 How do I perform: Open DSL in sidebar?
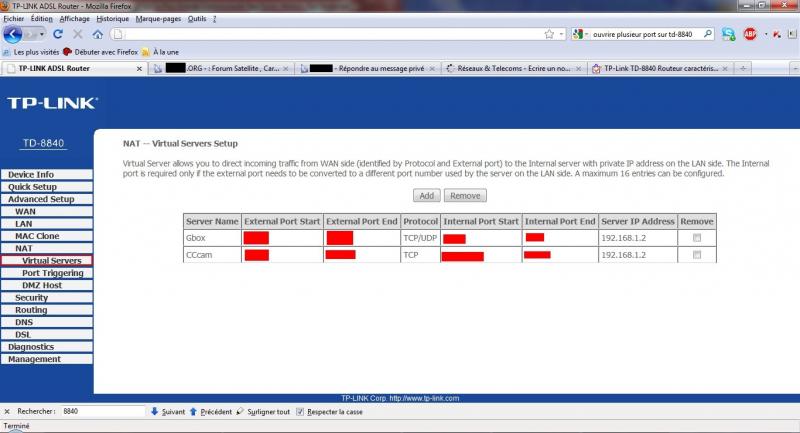coord(46,335)
